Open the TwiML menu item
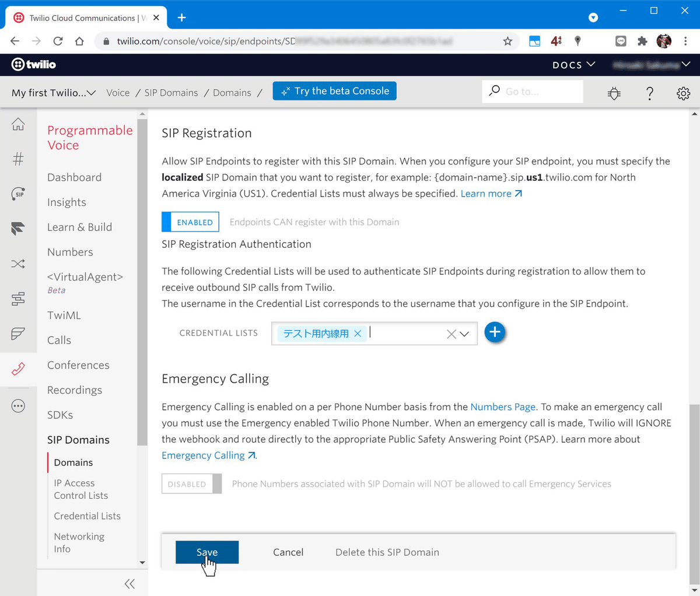The height and width of the screenshot is (596, 700). pos(64,315)
